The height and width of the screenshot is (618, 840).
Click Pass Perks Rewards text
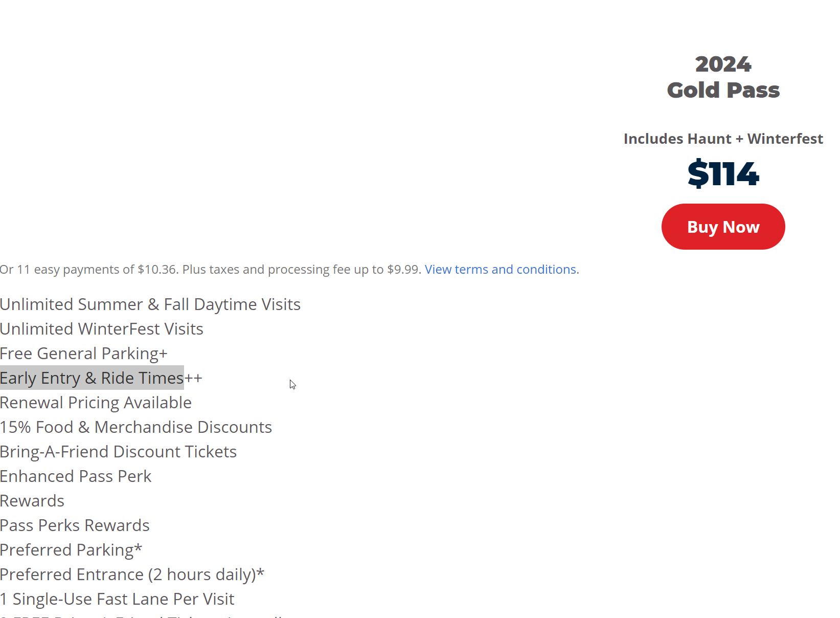coord(75,525)
